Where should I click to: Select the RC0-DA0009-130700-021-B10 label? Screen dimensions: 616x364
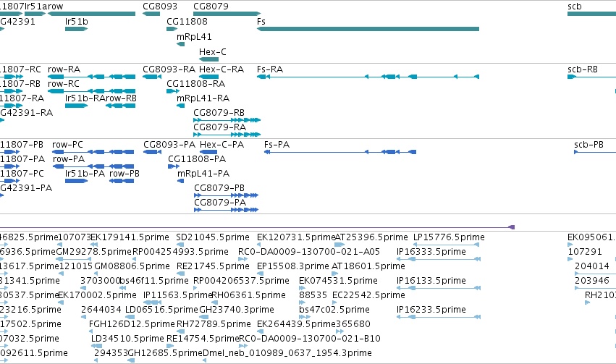click(x=310, y=339)
